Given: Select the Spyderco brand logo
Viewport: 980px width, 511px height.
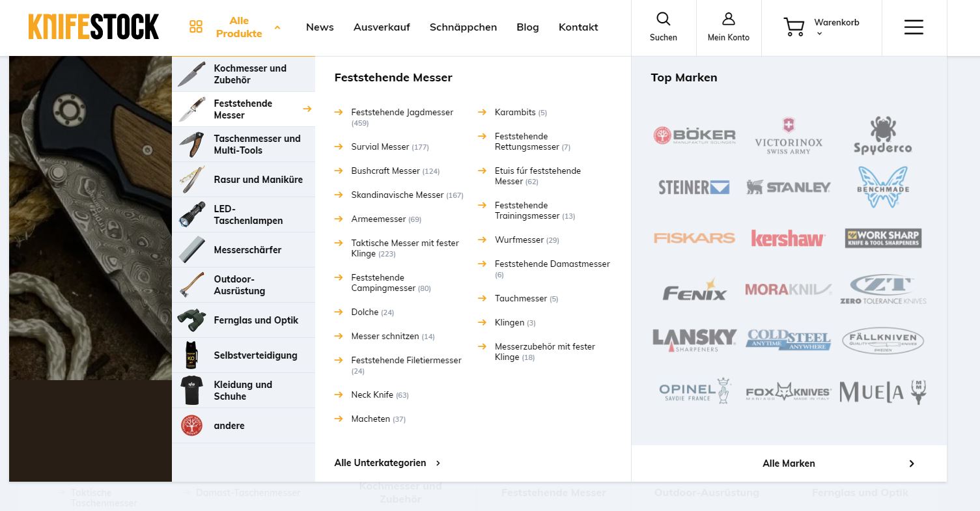Looking at the screenshot, I should tap(882, 136).
